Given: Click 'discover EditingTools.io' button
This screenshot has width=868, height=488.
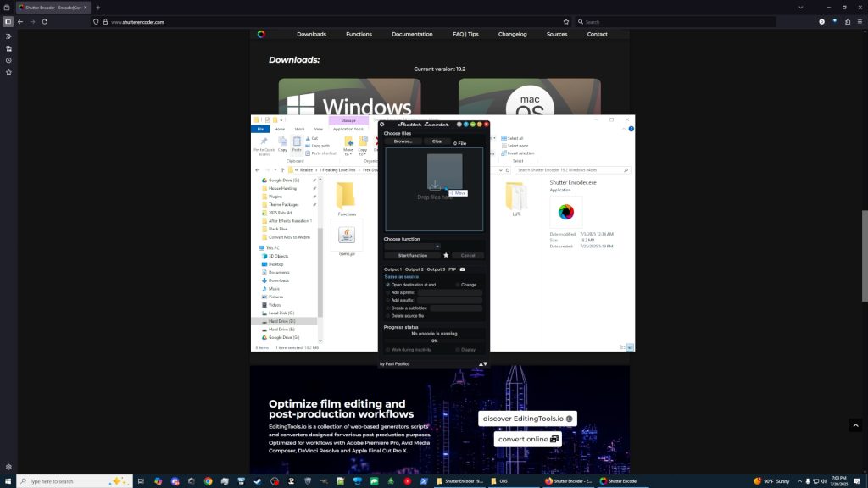Looking at the screenshot, I should [x=527, y=419].
